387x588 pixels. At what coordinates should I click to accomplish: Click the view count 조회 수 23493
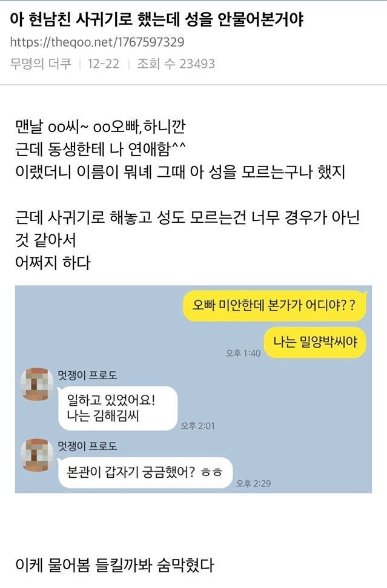click(176, 64)
